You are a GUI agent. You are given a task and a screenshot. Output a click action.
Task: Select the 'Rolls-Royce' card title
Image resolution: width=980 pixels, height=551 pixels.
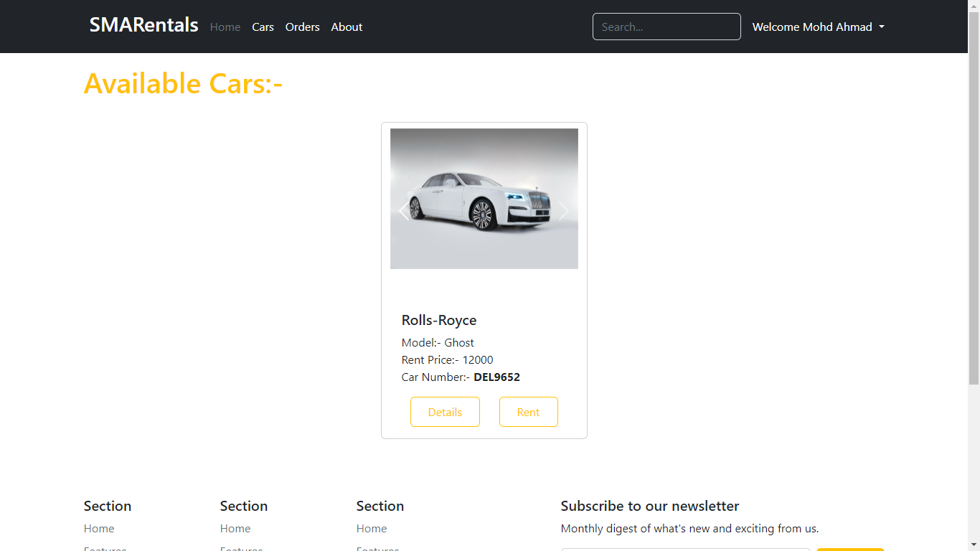[x=439, y=320]
